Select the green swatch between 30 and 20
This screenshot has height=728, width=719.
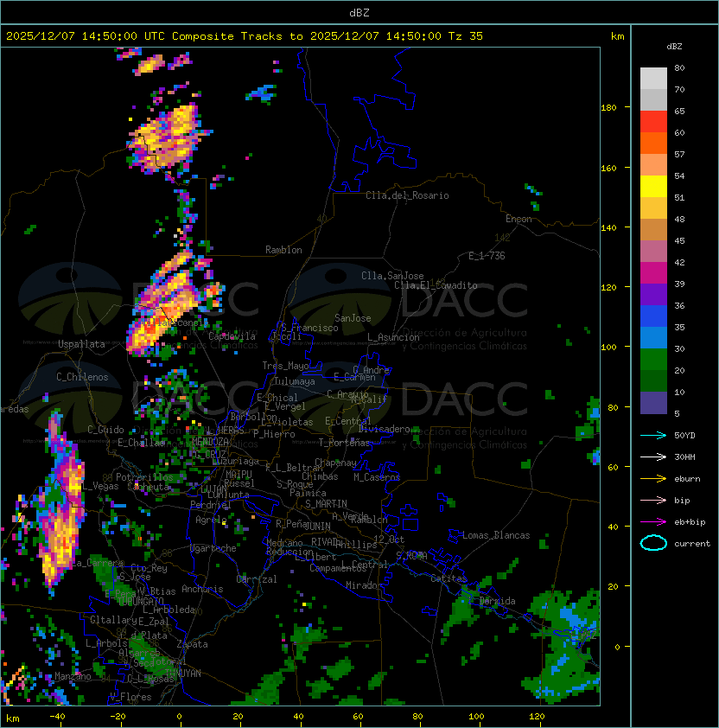(653, 359)
